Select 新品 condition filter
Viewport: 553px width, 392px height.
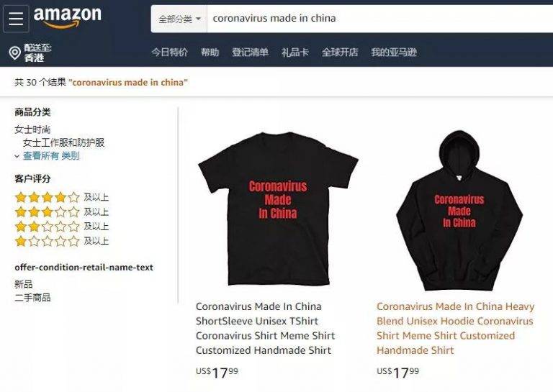(x=24, y=284)
